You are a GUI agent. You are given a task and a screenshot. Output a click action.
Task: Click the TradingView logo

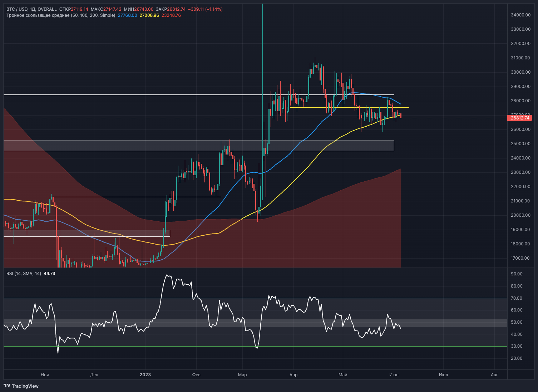click(21, 386)
